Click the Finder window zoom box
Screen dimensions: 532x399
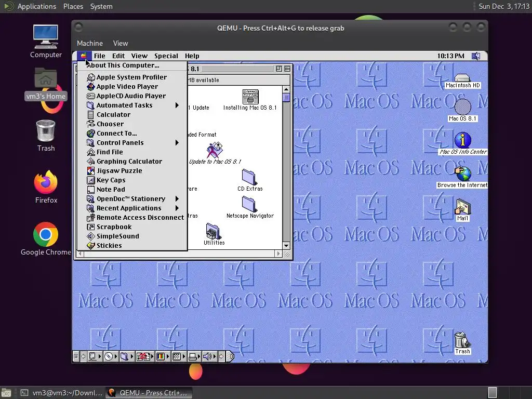tap(279, 69)
